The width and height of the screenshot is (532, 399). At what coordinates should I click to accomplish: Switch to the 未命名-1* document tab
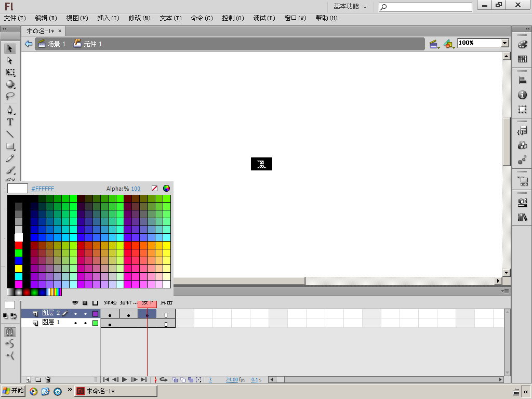point(44,31)
